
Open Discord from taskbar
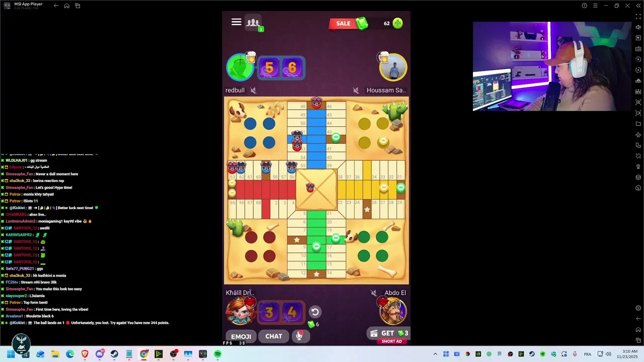click(x=100, y=354)
